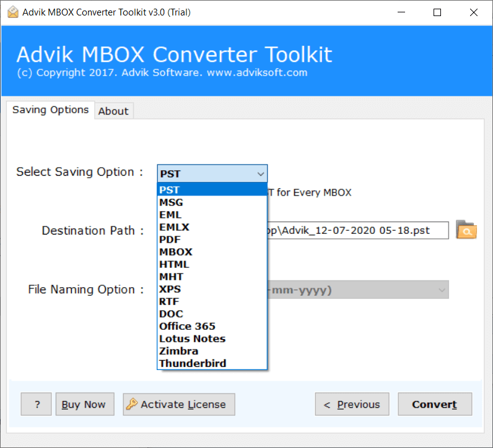Choose Thunderbird from the dropdown list

[212, 363]
